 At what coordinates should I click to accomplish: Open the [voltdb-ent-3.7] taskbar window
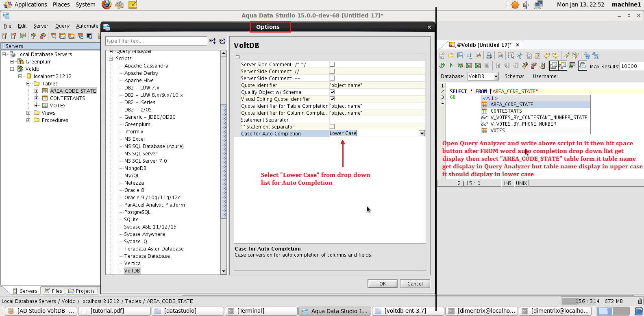(408, 311)
